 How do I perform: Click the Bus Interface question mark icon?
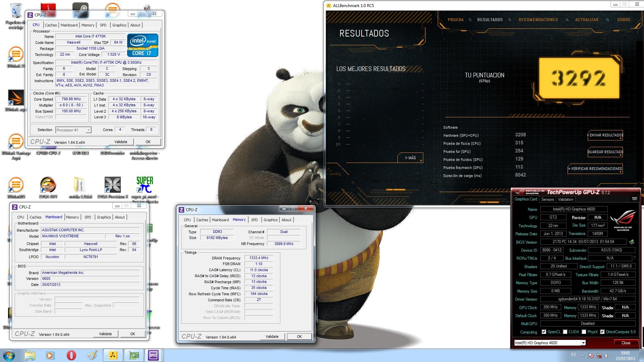click(634, 258)
